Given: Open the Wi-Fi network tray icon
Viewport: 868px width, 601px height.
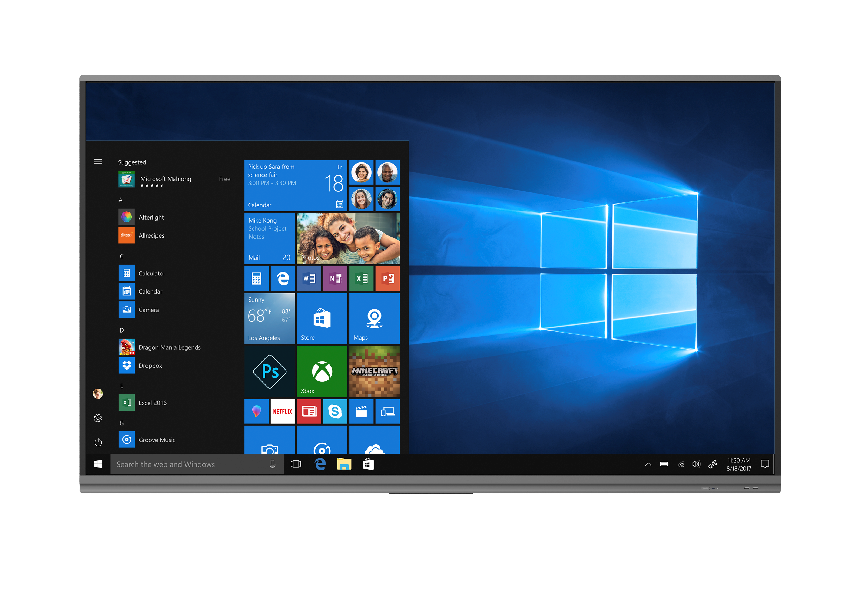Looking at the screenshot, I should (x=681, y=464).
